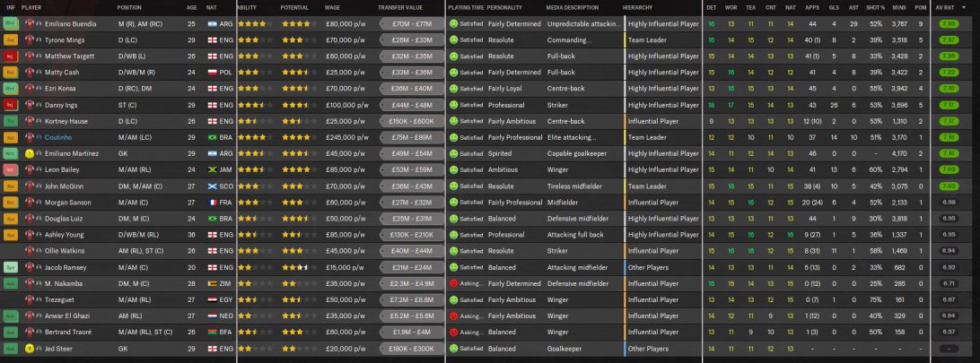Click M. Nakamba's red unhappy face icon
This screenshot has width=980, height=363.
click(453, 283)
